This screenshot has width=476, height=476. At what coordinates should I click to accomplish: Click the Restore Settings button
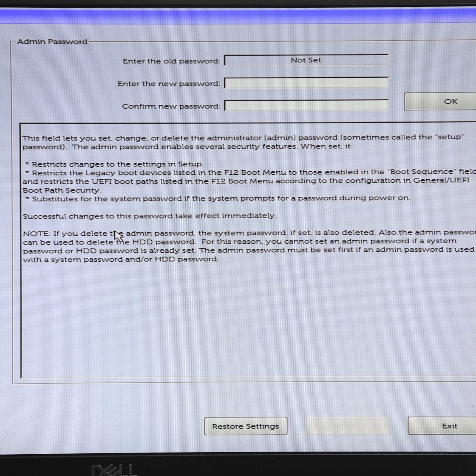click(246, 426)
